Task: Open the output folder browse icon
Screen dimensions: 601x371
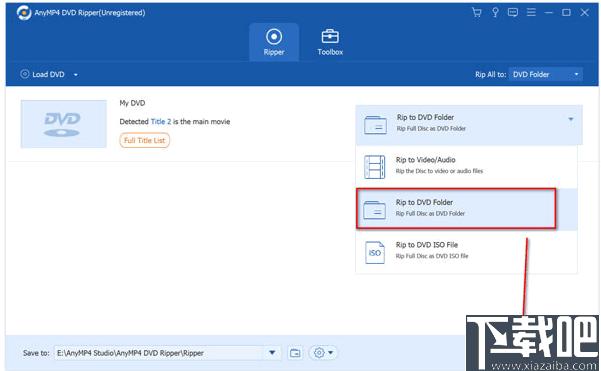Action: (x=295, y=353)
